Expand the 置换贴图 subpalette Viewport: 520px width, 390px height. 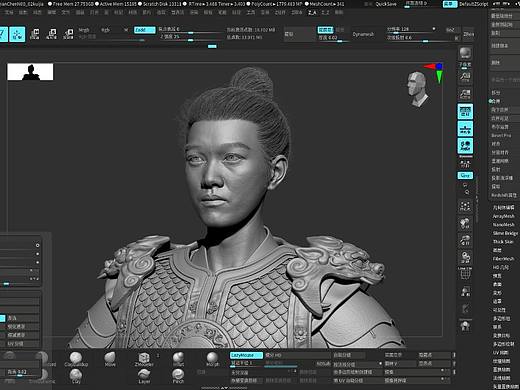coord(501,369)
